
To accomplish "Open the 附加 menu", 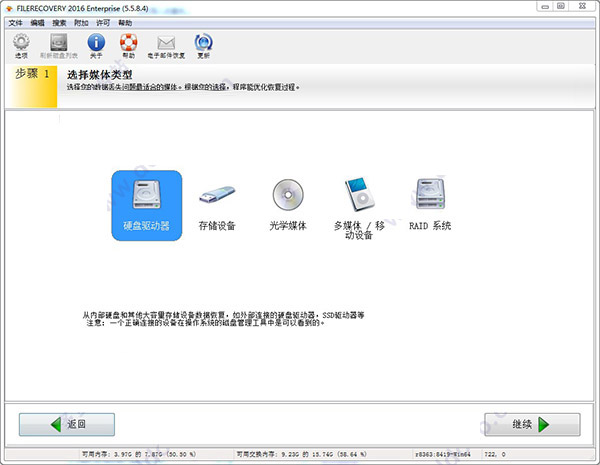I will click(81, 23).
